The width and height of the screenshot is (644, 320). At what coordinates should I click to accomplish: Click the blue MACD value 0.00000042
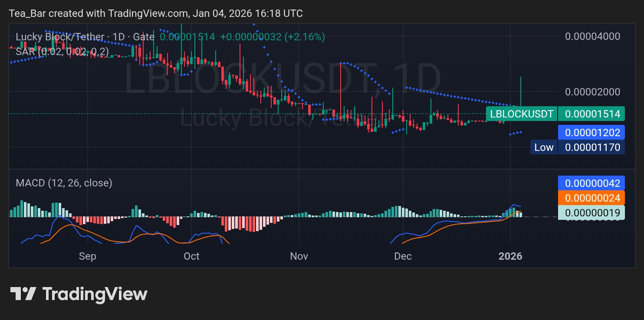[x=591, y=183]
